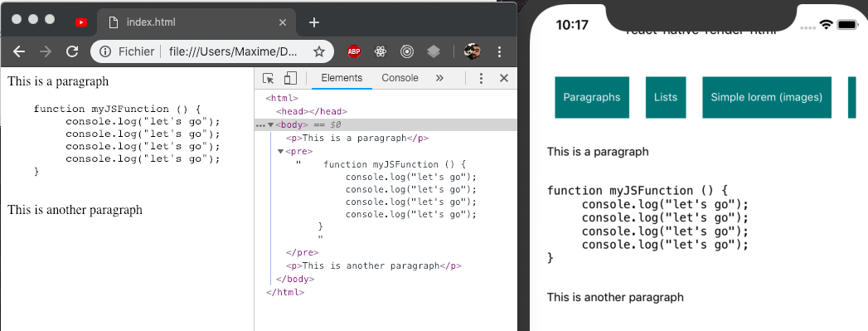
Task: Show more DevTools panels chevron
Action: (x=439, y=78)
